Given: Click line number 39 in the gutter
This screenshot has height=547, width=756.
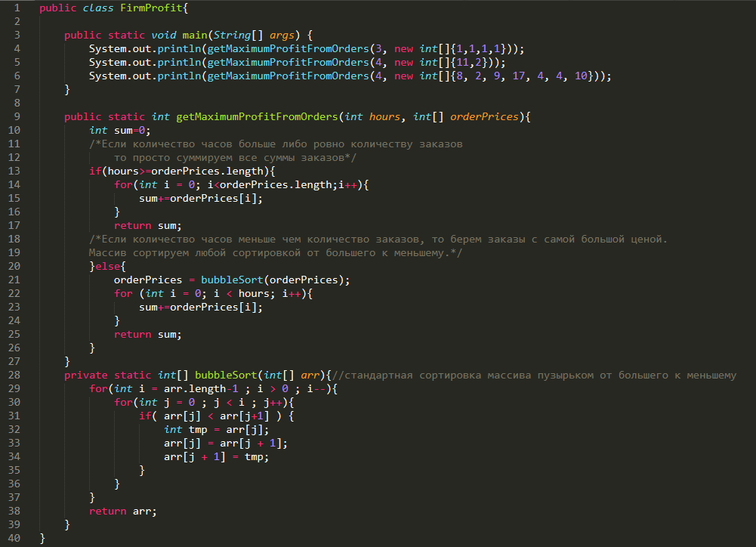Looking at the screenshot, I should point(14,525).
